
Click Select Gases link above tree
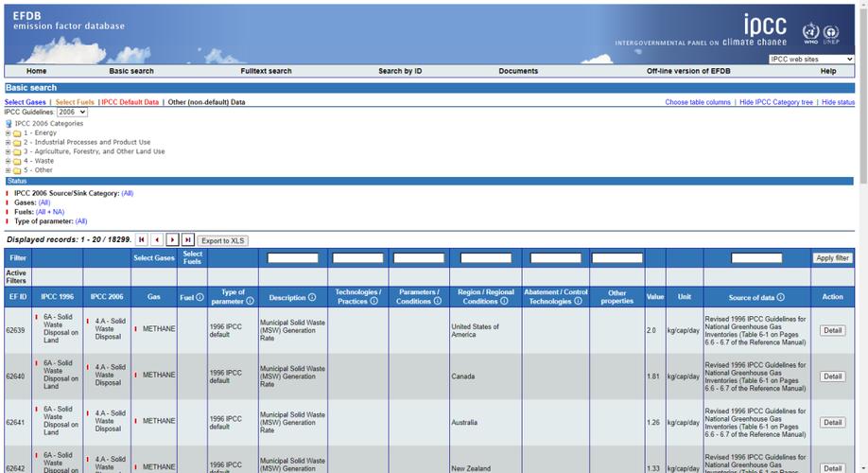pos(25,102)
